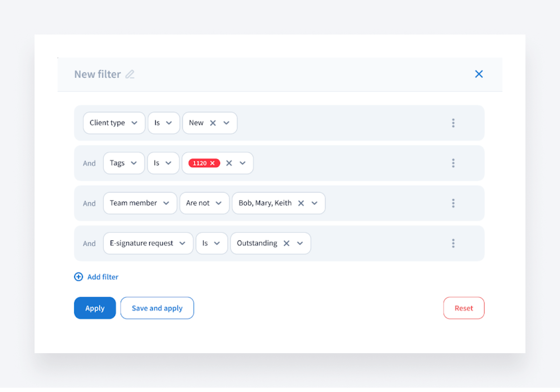This screenshot has width=560, height=392.
Task: Clear the Outstanding value
Action: tap(286, 243)
